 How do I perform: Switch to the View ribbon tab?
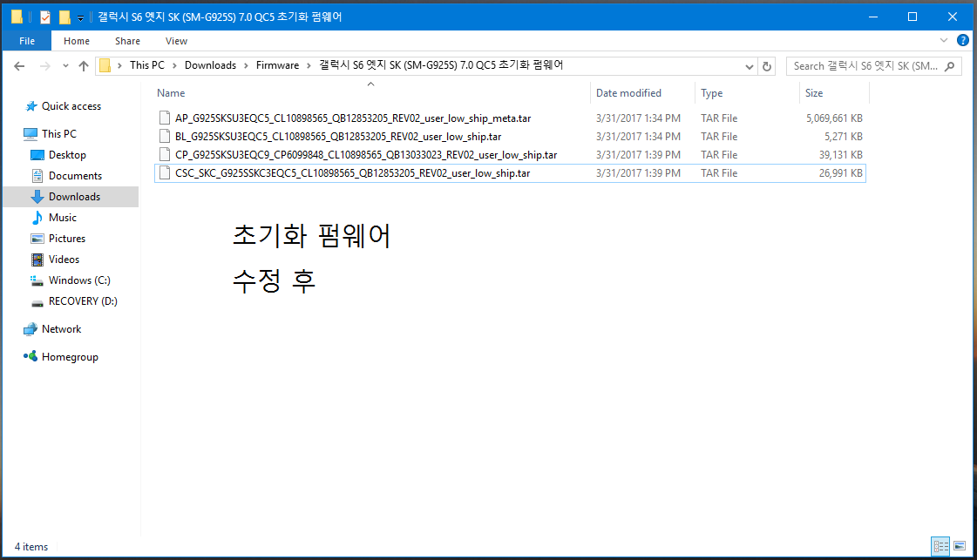point(176,41)
